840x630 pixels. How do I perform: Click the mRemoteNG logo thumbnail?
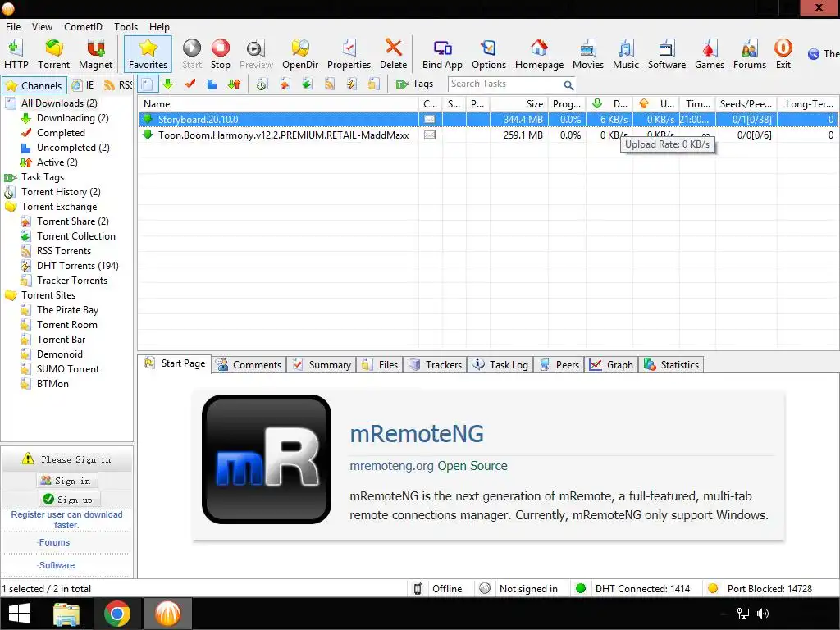click(267, 459)
